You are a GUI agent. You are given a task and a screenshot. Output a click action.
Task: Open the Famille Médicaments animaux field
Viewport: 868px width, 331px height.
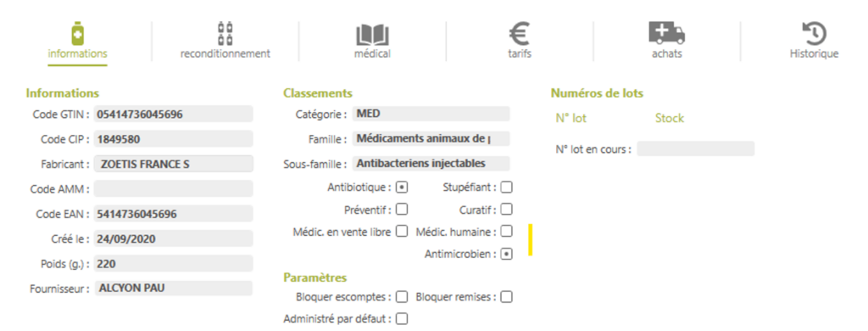431,138
